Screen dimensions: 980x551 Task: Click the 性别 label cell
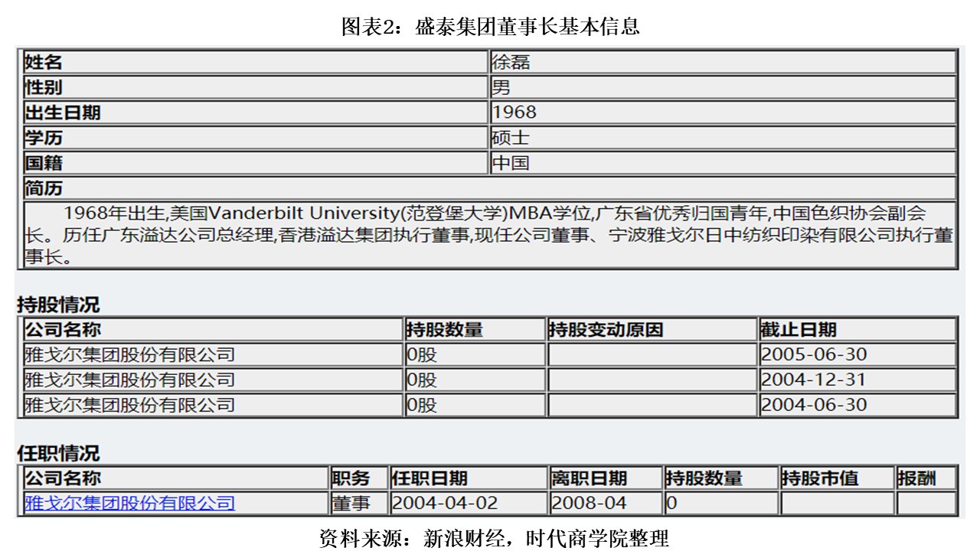coord(256,87)
